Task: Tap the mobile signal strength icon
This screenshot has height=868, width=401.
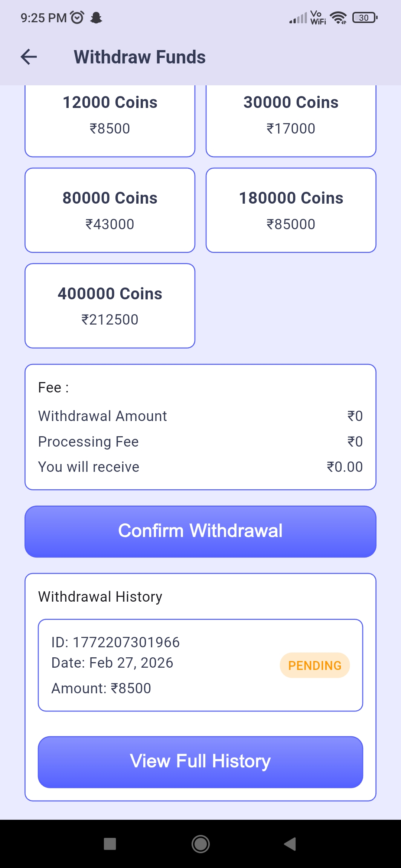Action: point(298,18)
